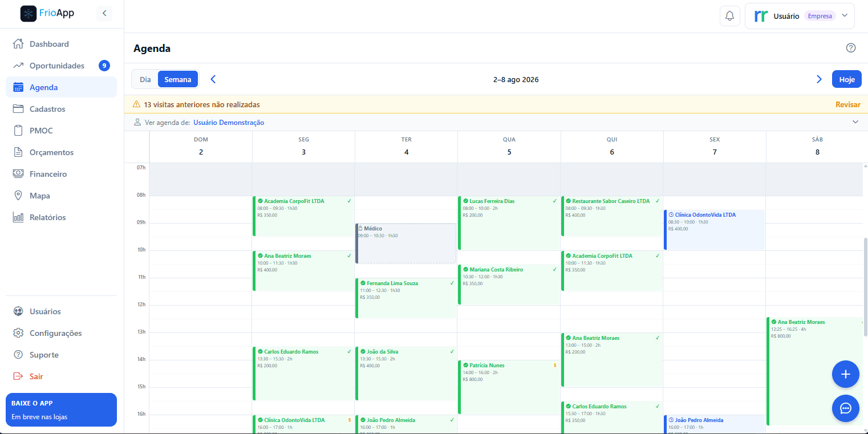Viewport: 868px width, 434px height.
Task: Open Oportunidades in the sidebar
Action: (x=61, y=66)
